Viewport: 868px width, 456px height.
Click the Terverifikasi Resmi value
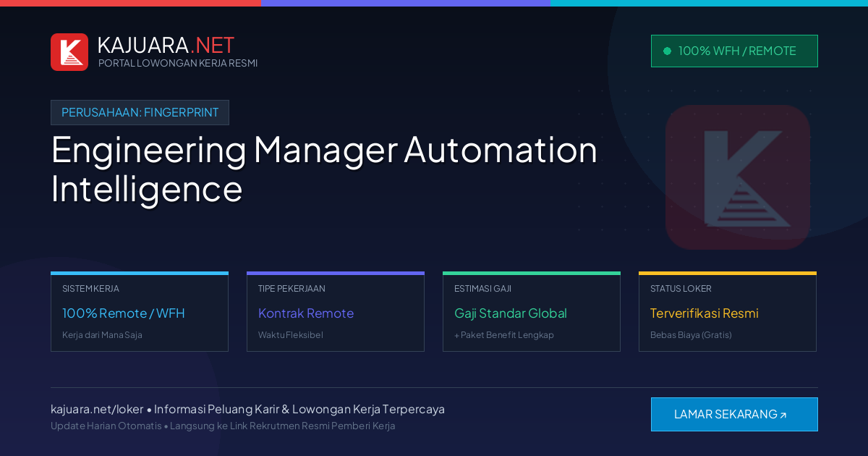coord(705,313)
